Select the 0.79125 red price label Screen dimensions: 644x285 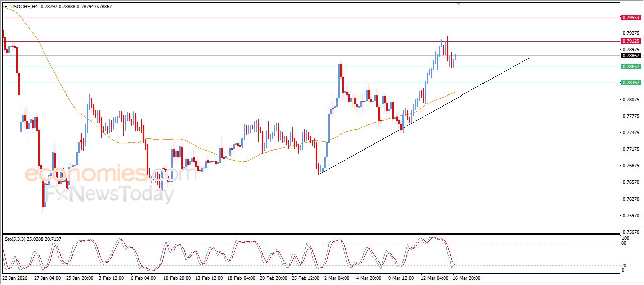[x=631, y=41]
